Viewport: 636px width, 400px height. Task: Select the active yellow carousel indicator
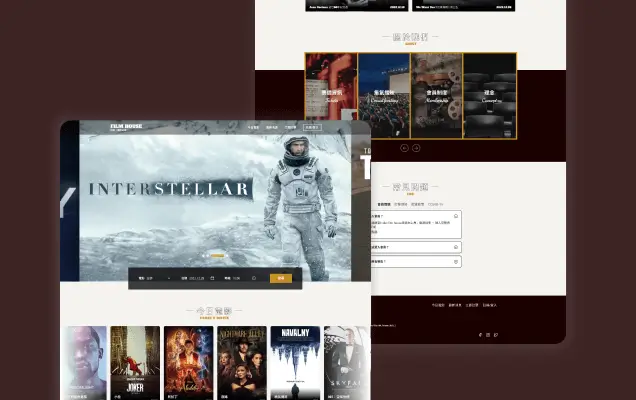tap(217, 256)
